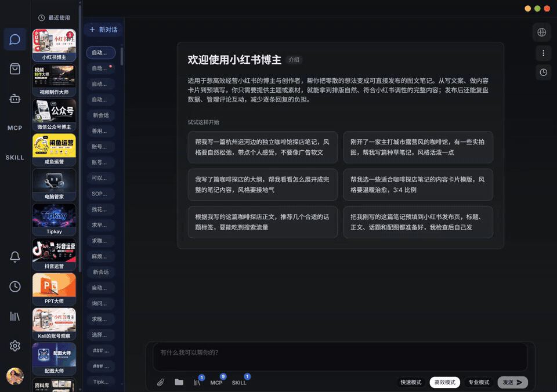This screenshot has height=392, width=557.
Task: Open the 找花... conversation
Action: 101,209
